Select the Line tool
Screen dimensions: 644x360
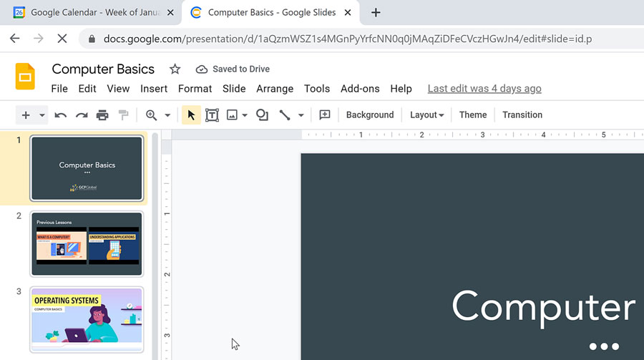pyautogui.click(x=285, y=115)
